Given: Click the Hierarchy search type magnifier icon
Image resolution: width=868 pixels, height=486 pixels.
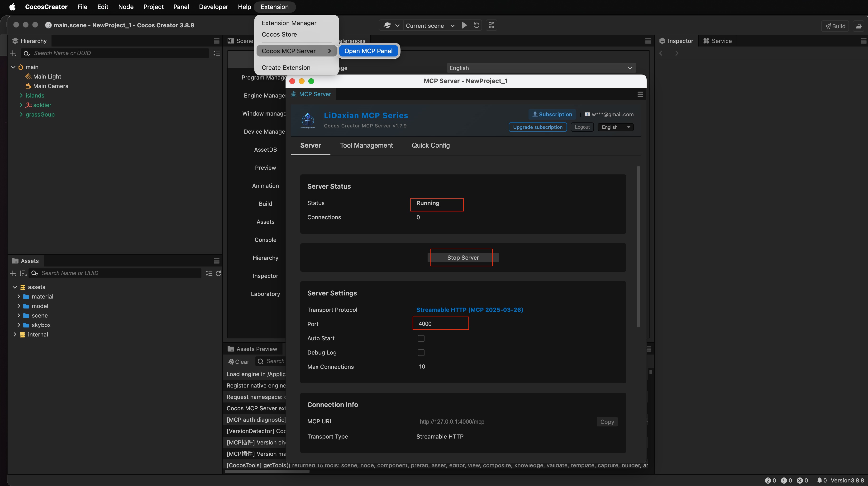Looking at the screenshot, I should 27,53.
